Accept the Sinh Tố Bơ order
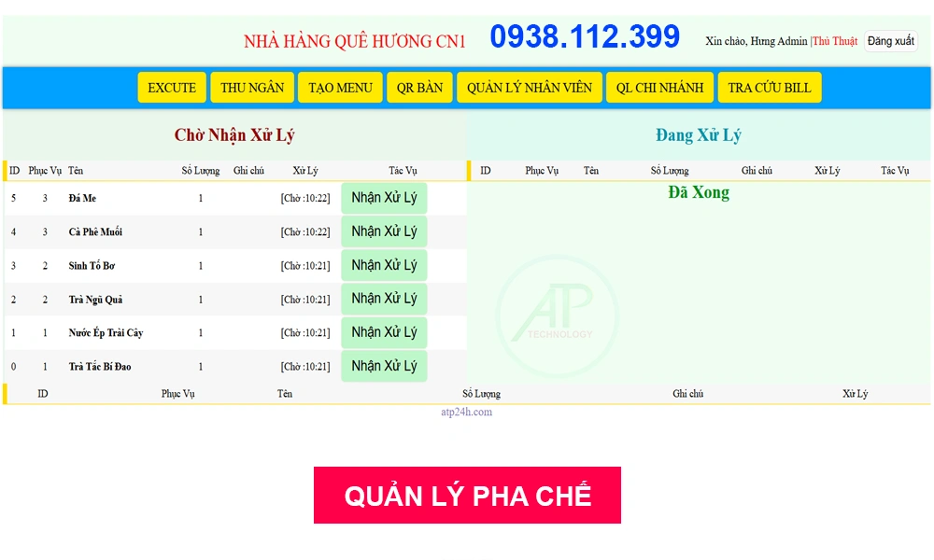This screenshot has width=934, height=560. point(384,265)
